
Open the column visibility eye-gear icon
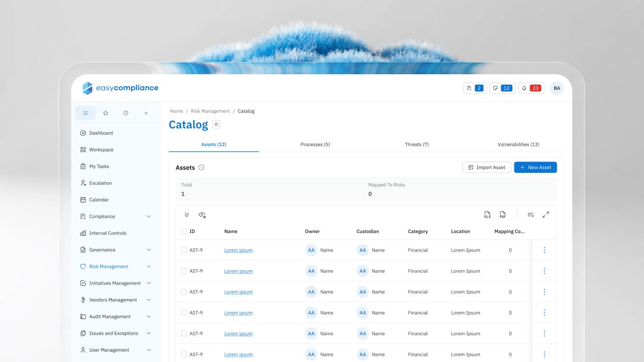click(x=202, y=215)
